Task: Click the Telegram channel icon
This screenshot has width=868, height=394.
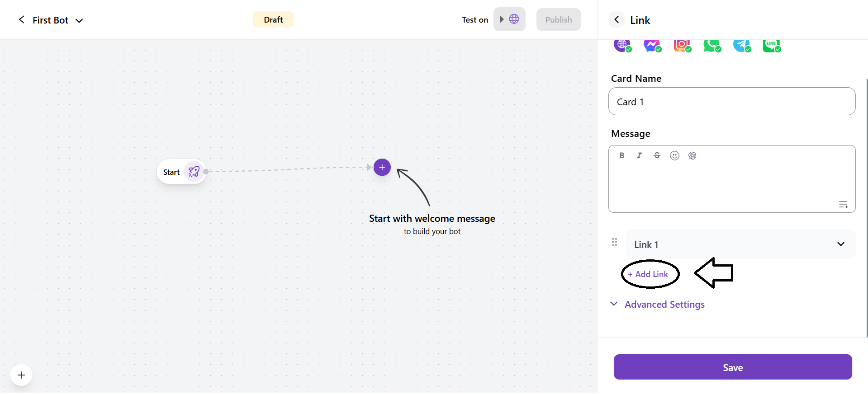Action: [741, 45]
